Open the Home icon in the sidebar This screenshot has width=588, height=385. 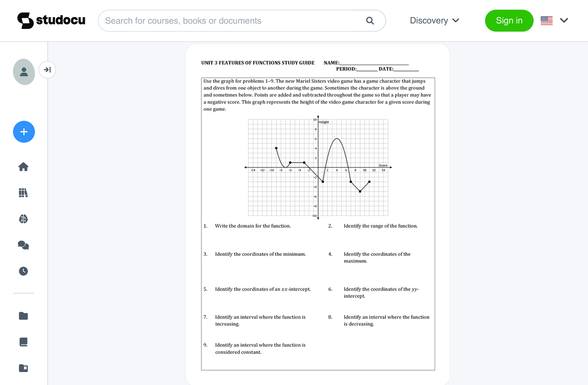(23, 167)
